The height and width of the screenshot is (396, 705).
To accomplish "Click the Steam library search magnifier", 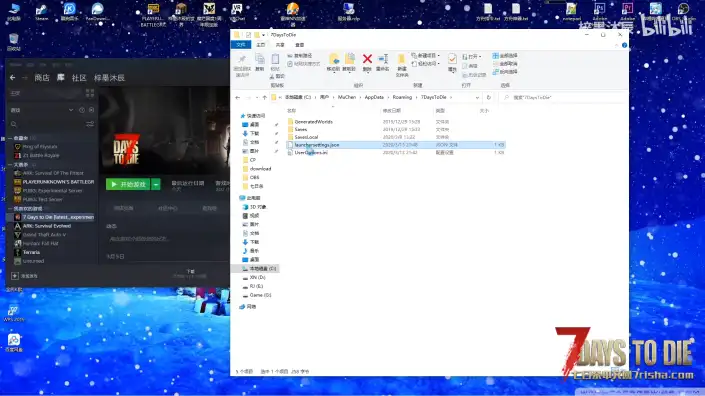I will [x=14, y=124].
